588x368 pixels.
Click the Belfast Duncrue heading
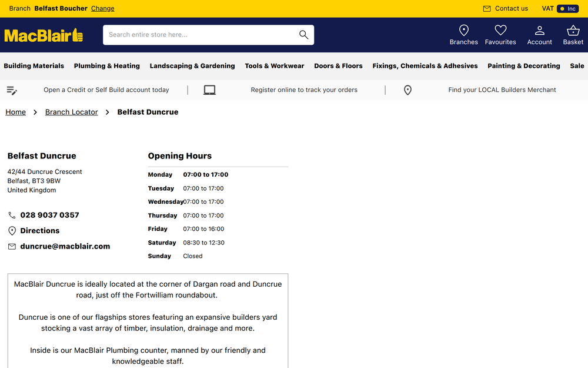click(x=42, y=156)
